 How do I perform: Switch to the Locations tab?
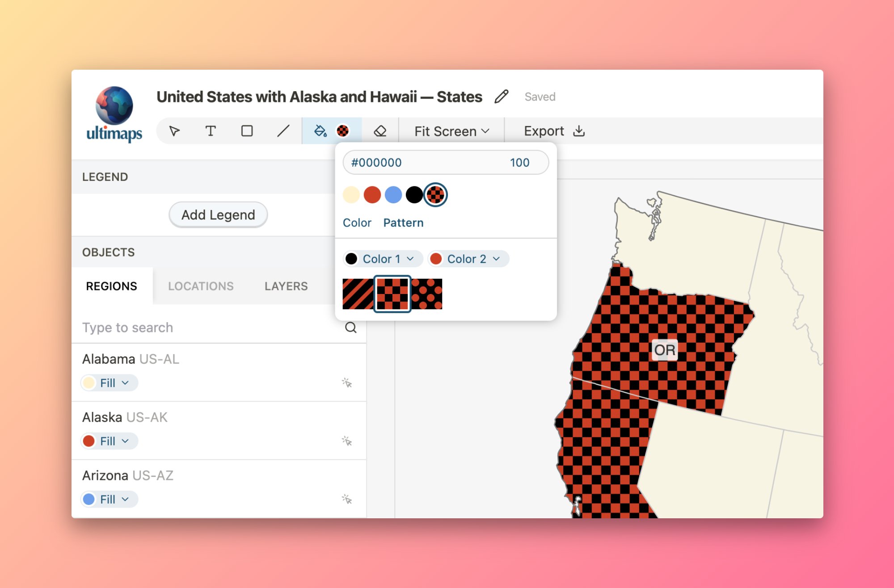pyautogui.click(x=201, y=286)
